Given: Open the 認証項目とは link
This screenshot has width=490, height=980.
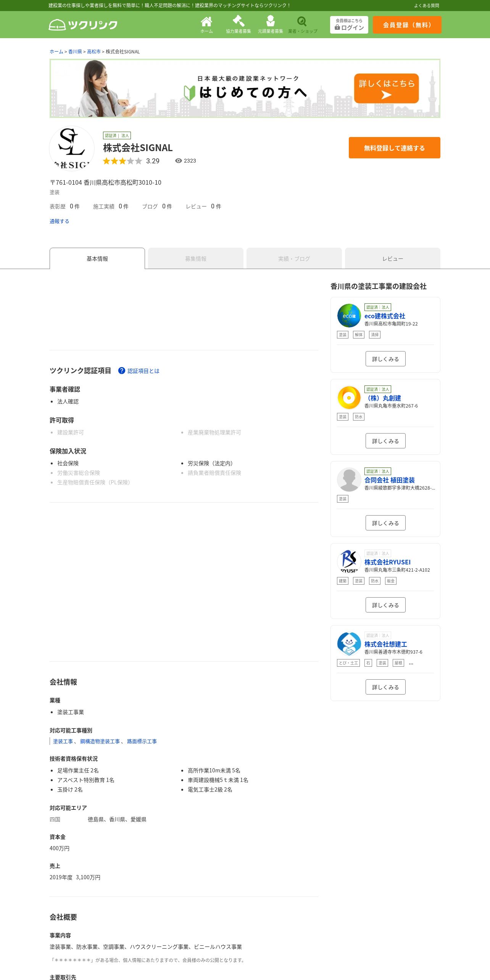Looking at the screenshot, I should coord(143,371).
